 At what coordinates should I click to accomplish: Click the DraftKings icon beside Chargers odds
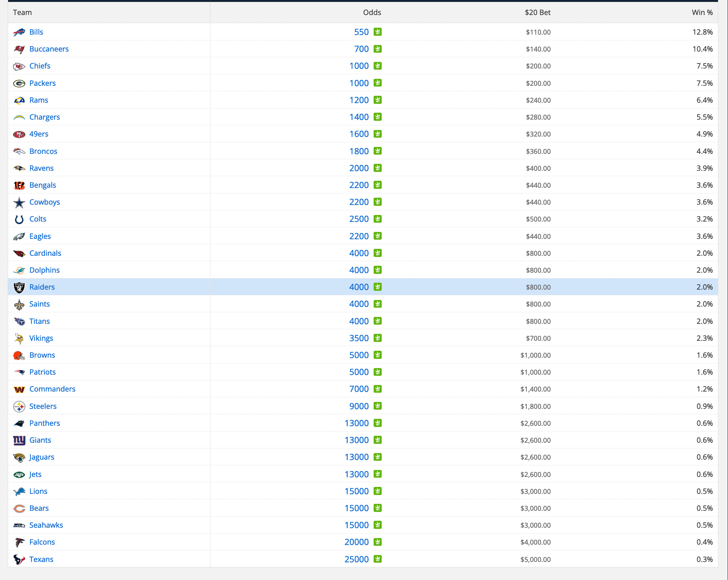pos(378,117)
